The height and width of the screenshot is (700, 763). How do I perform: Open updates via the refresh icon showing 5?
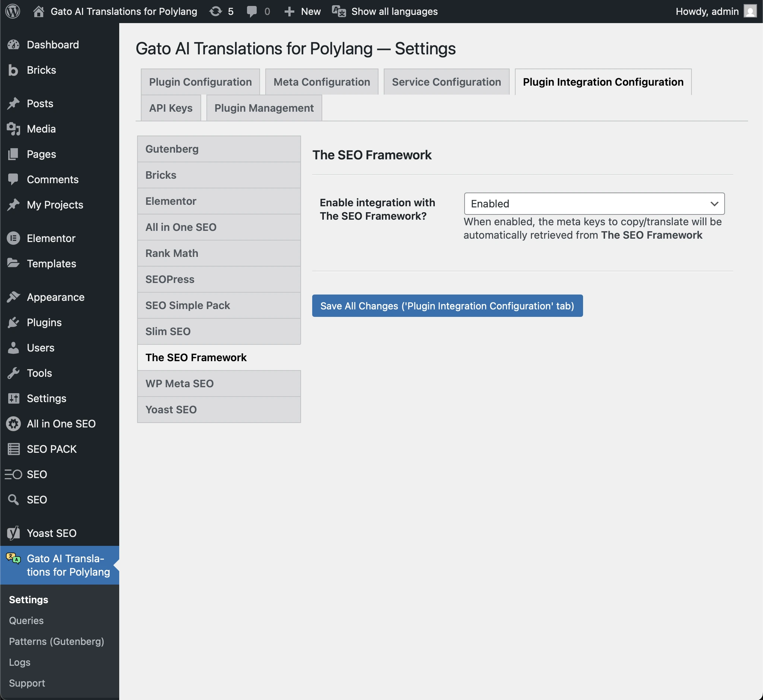point(215,12)
